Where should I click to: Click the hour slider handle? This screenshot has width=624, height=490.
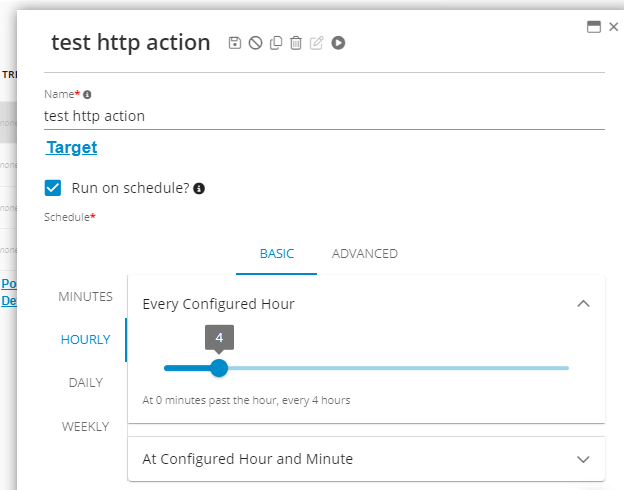(x=219, y=368)
